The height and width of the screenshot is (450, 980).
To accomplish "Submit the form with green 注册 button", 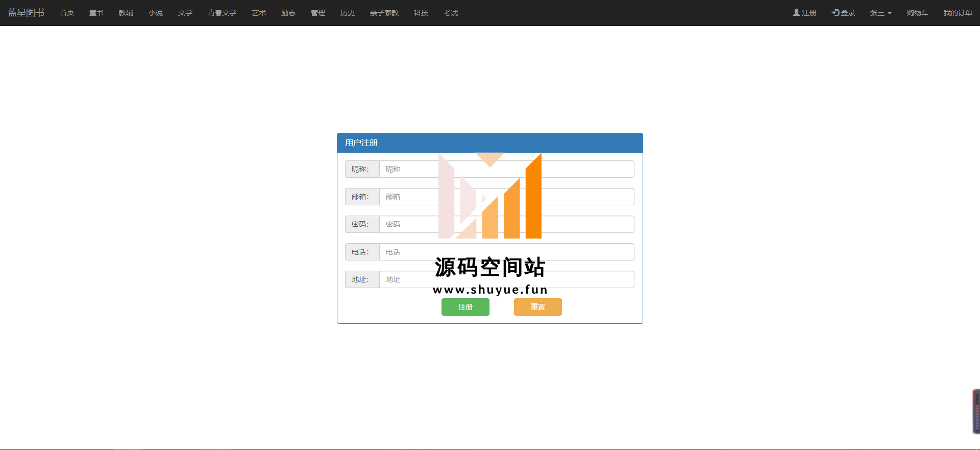I will 465,307.
